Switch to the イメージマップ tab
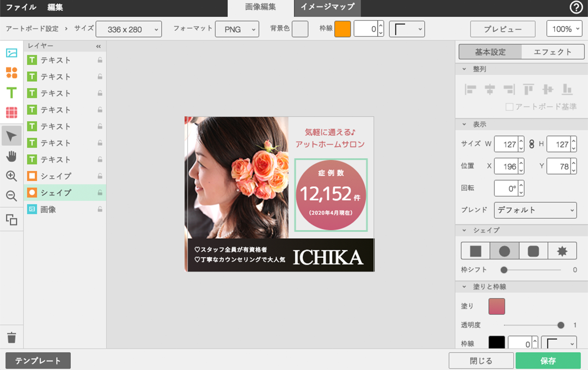The image size is (588, 370). coord(327,8)
